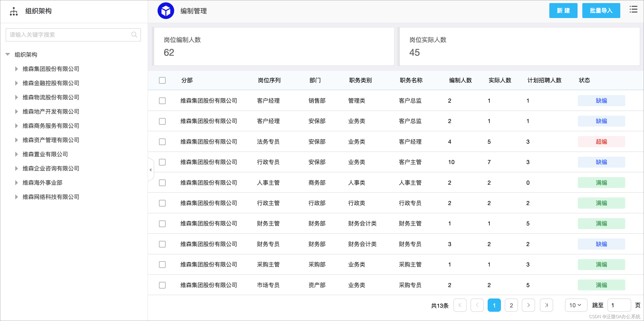Click the search magnifier icon
644x321 pixels.
(x=134, y=35)
